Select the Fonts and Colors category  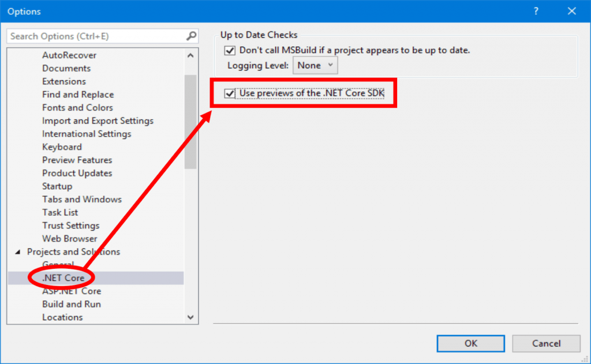coord(77,107)
